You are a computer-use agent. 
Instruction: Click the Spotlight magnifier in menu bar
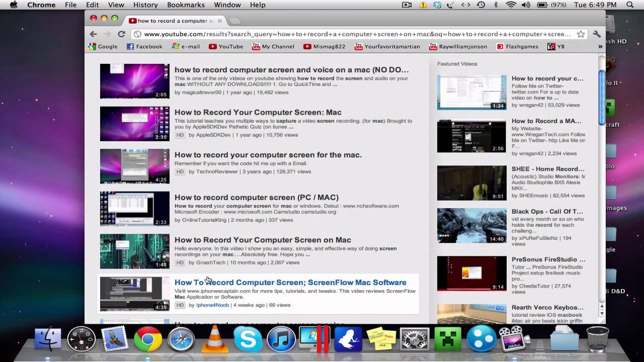coord(630,5)
